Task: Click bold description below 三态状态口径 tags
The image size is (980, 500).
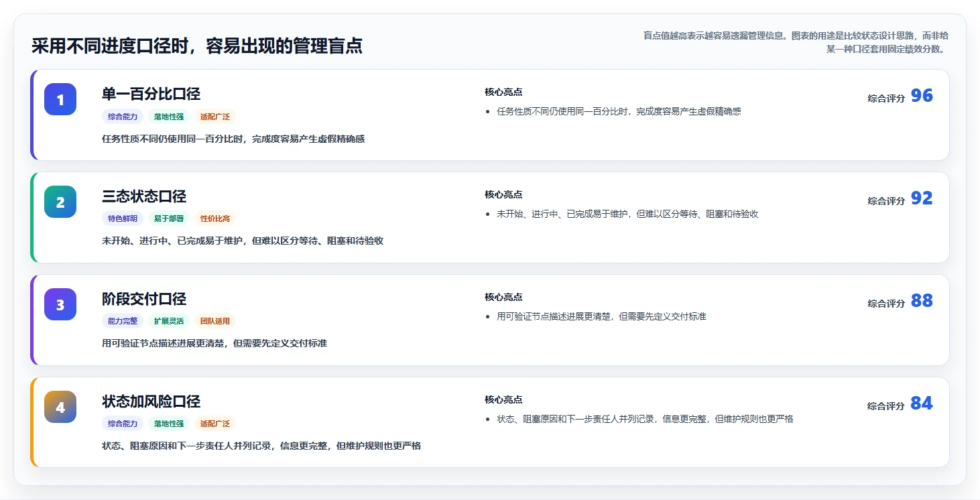Action: (x=243, y=241)
